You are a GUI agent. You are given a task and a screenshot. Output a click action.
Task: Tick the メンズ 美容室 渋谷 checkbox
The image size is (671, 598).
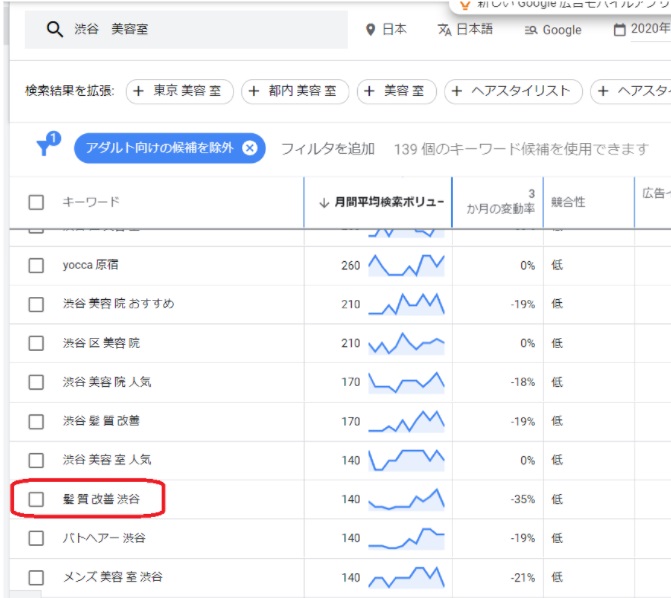[36, 577]
